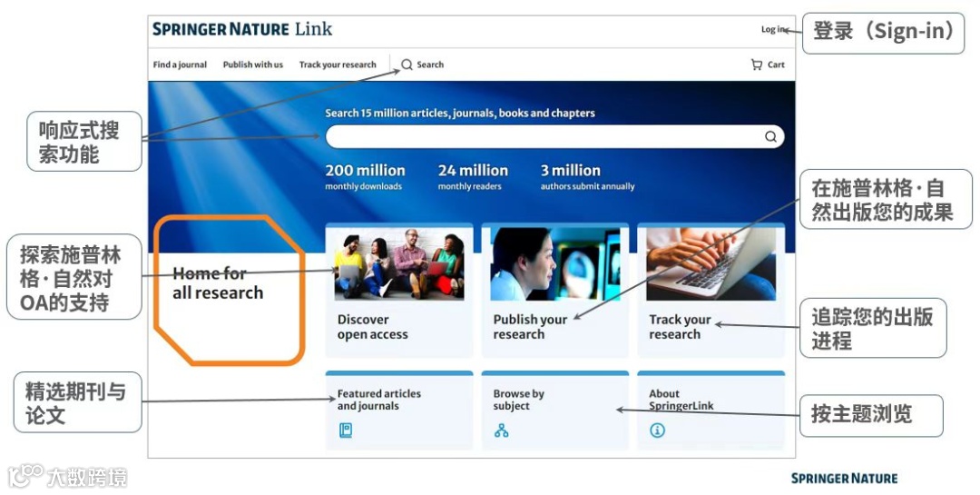Open About SpringerLink link
Image resolution: width=980 pixels, height=495 pixels.
coord(681,400)
